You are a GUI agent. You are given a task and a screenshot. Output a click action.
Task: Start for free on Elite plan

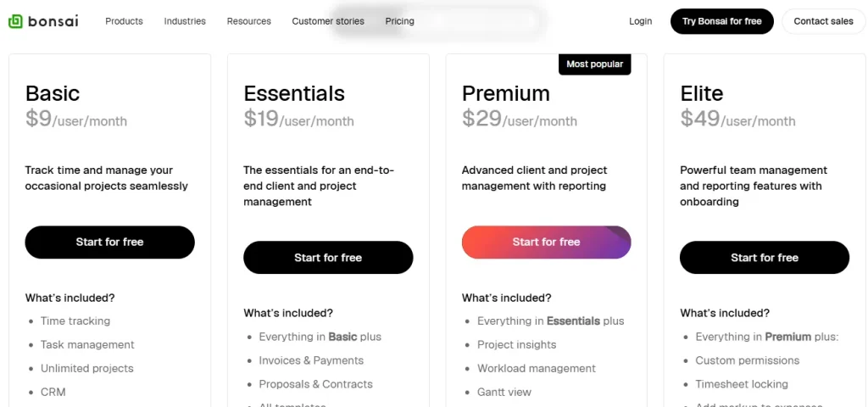tap(765, 258)
